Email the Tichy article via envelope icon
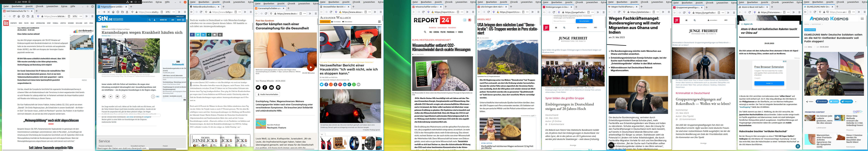This screenshot has width=868, height=151. click(x=215, y=35)
